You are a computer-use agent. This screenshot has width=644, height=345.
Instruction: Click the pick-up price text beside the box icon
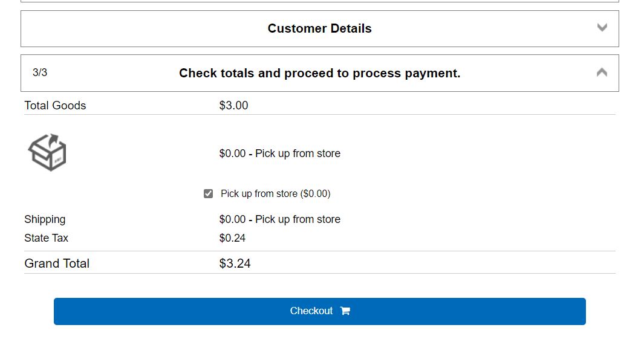pyautogui.click(x=280, y=153)
